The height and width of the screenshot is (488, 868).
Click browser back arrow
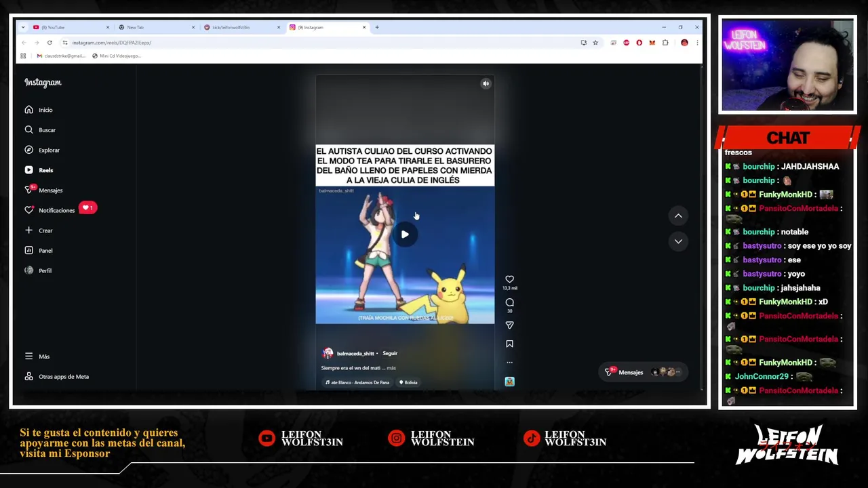[24, 43]
